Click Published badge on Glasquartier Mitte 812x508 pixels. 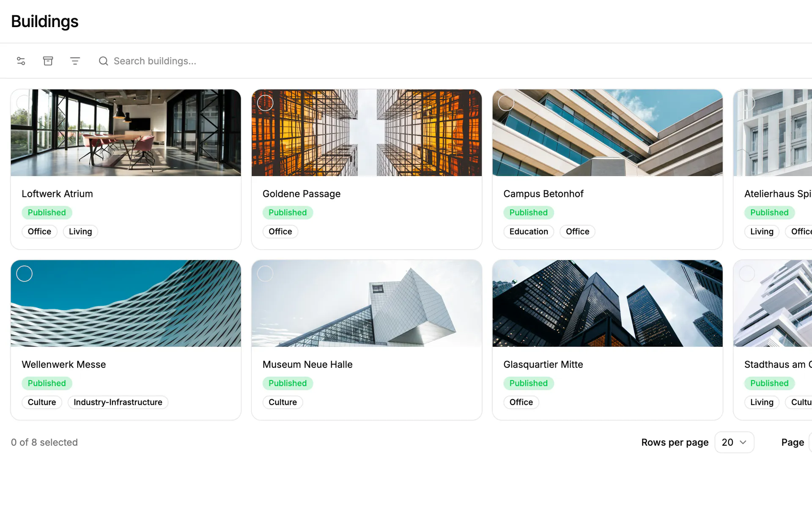[529, 383]
